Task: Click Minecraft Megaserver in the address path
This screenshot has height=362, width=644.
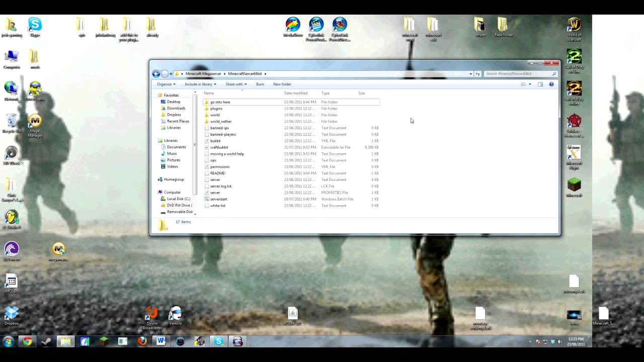Action: pos(203,73)
